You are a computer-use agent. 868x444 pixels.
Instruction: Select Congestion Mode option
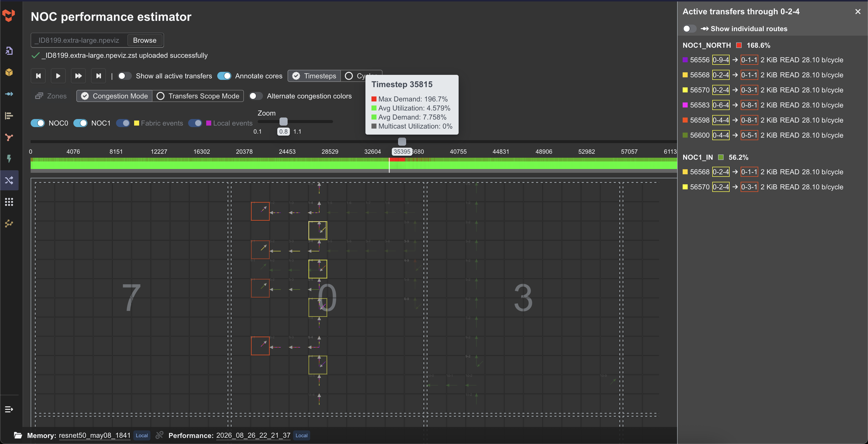115,96
